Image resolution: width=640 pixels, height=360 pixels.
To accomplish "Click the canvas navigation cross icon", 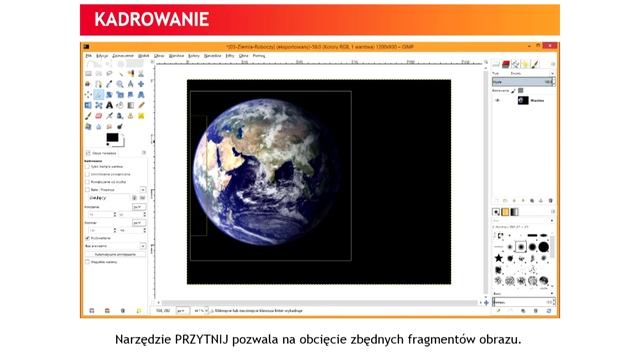I will click(486, 303).
